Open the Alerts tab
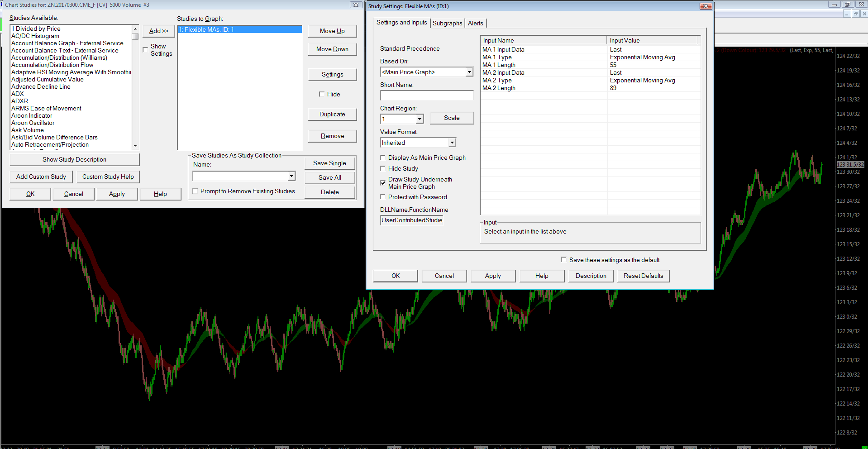Viewport: 868px width, 449px height. click(476, 23)
